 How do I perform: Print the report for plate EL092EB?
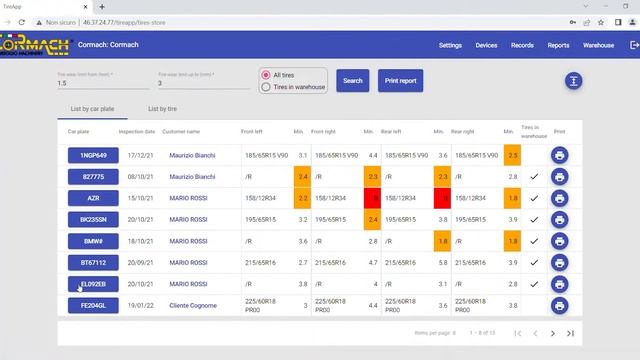point(559,284)
